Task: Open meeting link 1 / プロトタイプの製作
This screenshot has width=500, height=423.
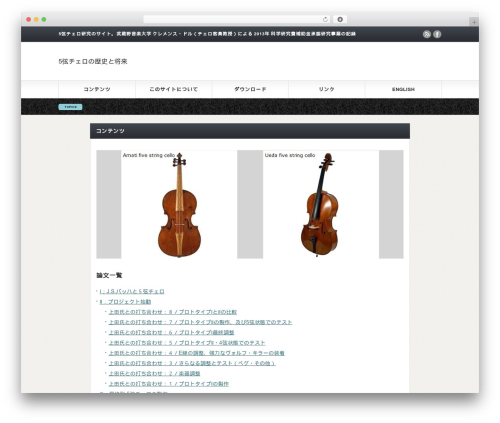Action: 169,384
